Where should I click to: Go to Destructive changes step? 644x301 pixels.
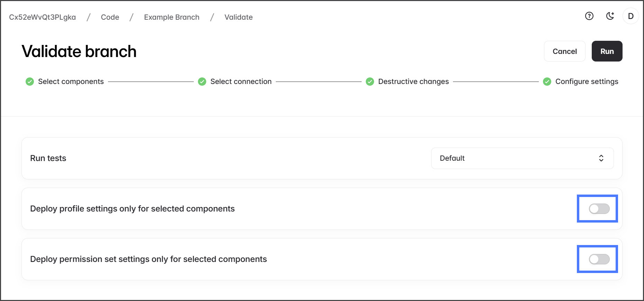413,82
